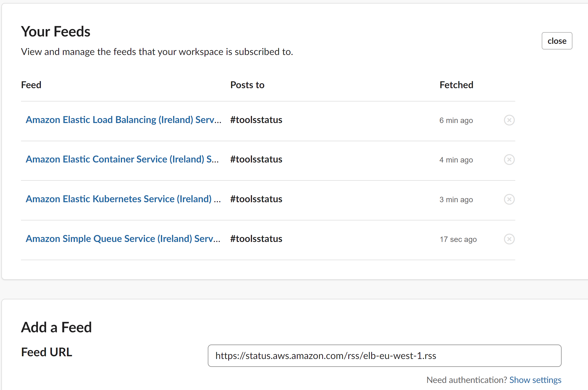Image resolution: width=588 pixels, height=390 pixels.
Task: Click the '3 min ago' fetched time
Action: (x=456, y=199)
